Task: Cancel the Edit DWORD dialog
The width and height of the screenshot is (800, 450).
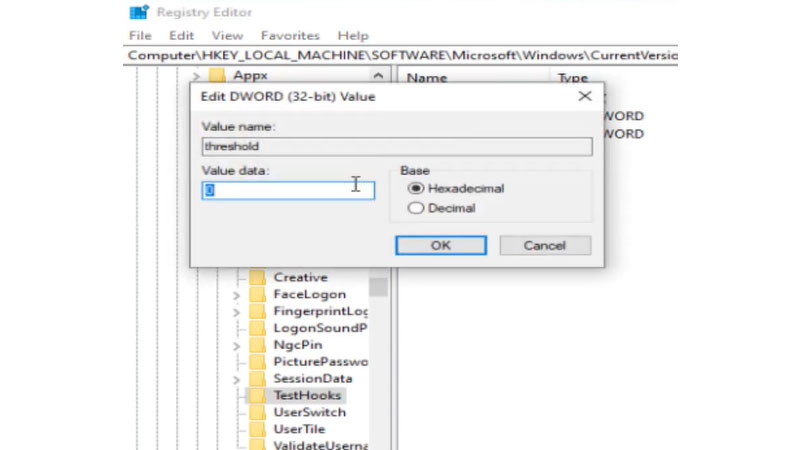Action: (x=545, y=245)
